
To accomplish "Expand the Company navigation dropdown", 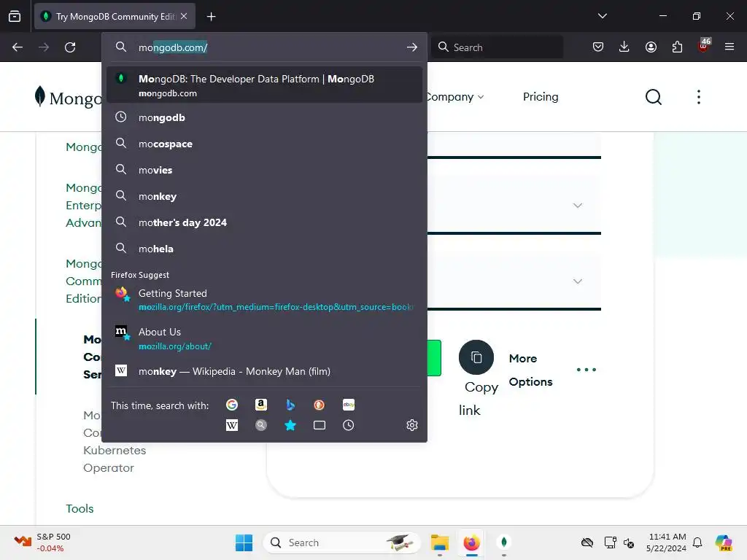I will [x=454, y=97].
